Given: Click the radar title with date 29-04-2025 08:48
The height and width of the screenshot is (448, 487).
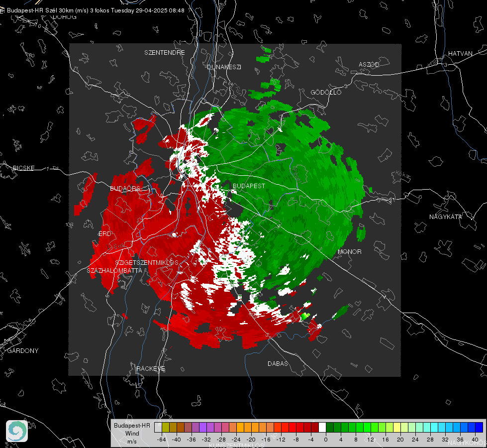Looking at the screenshot, I should pos(96,10).
